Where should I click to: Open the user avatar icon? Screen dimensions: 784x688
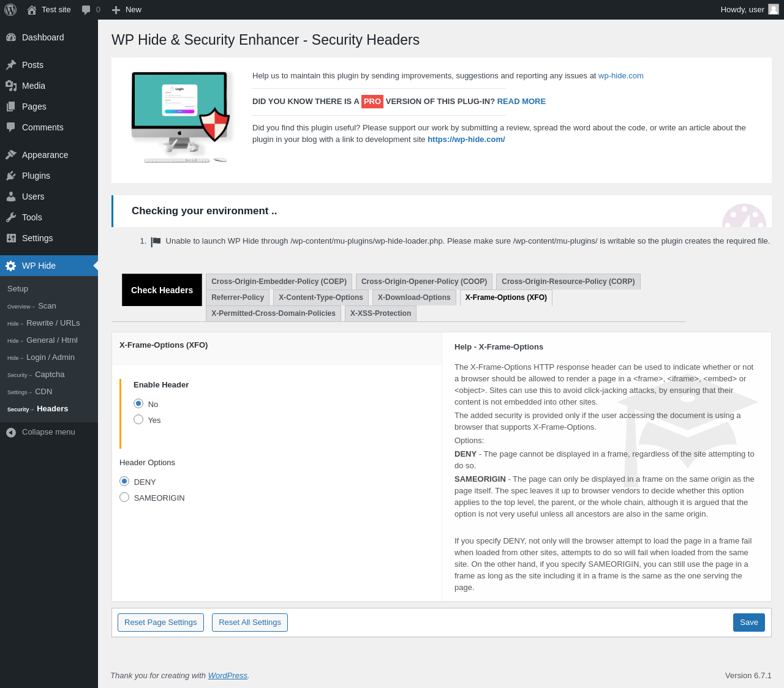point(774,9)
